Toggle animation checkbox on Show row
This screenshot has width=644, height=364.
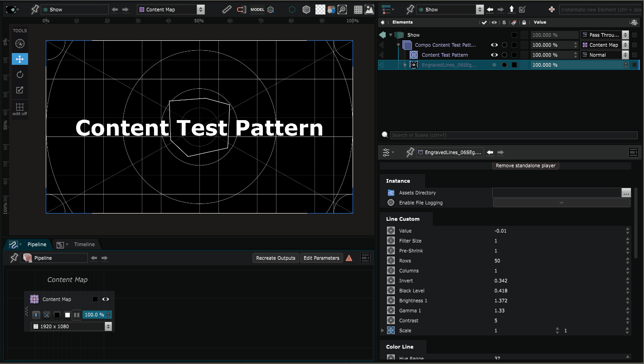click(634, 35)
